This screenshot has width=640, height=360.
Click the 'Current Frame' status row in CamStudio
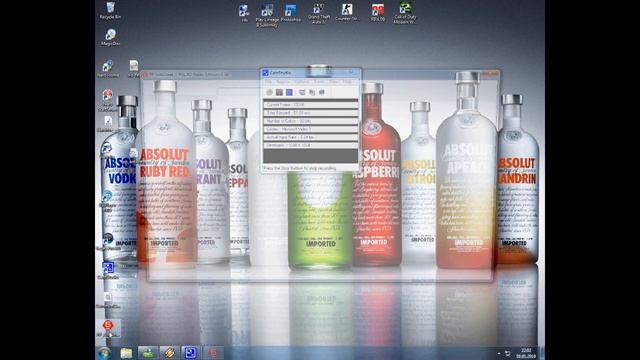pyautogui.click(x=310, y=105)
